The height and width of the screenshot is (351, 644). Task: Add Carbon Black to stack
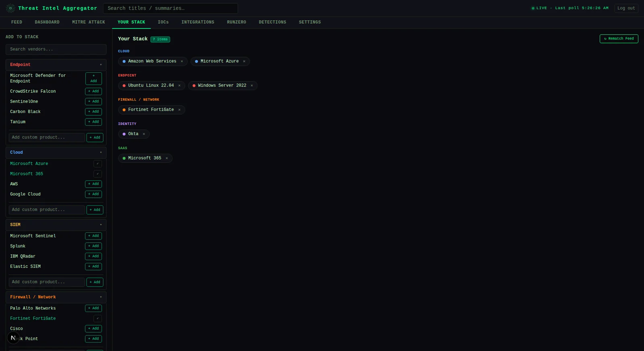93,111
